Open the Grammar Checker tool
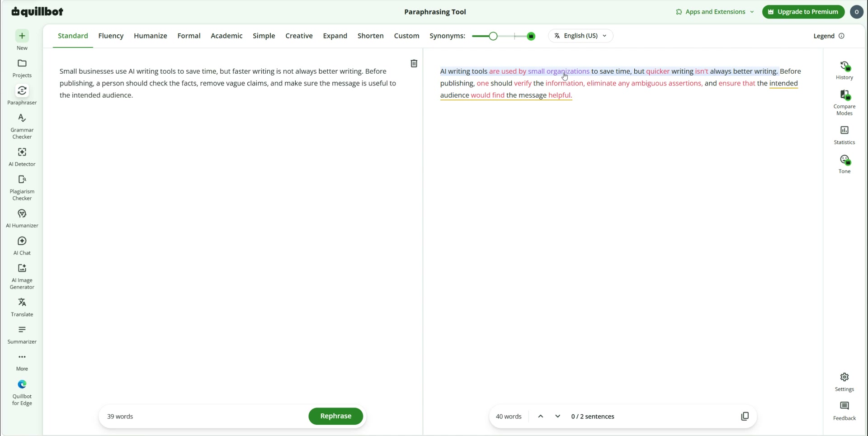Image resolution: width=868 pixels, height=436 pixels. pyautogui.click(x=22, y=126)
